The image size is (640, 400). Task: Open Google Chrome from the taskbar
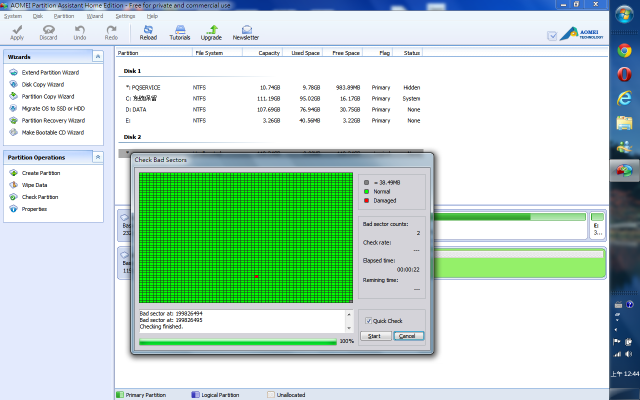625,51
